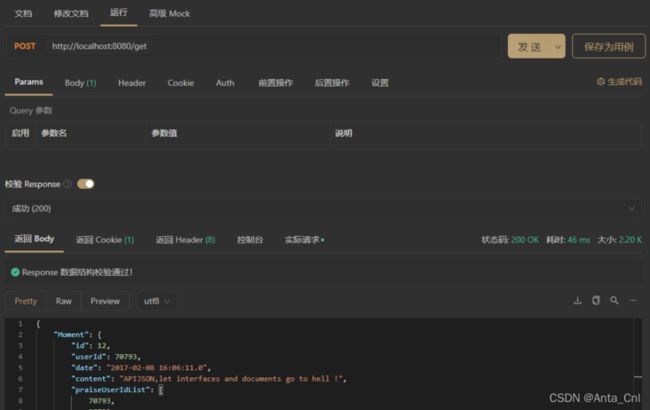
Task: Click 保存为用例 button
Action: pyautogui.click(x=609, y=46)
